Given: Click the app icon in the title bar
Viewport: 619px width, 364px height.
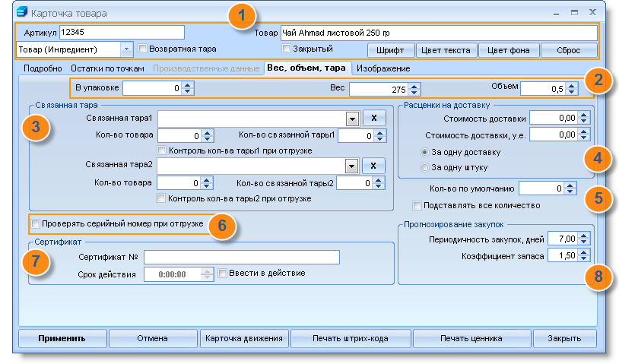Looking at the screenshot, I should coord(21,13).
